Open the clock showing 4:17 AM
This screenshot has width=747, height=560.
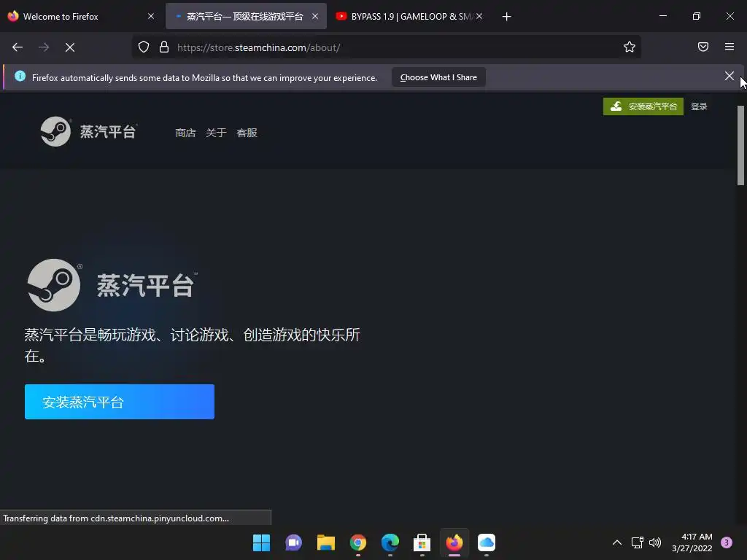tap(692, 542)
